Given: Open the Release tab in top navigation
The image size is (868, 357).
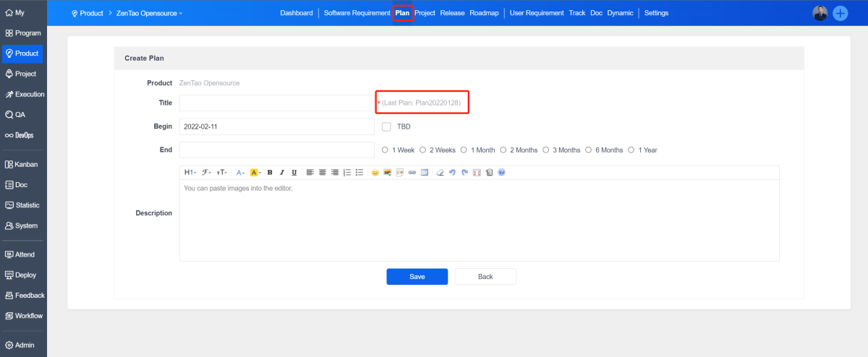Looking at the screenshot, I should pyautogui.click(x=452, y=13).
